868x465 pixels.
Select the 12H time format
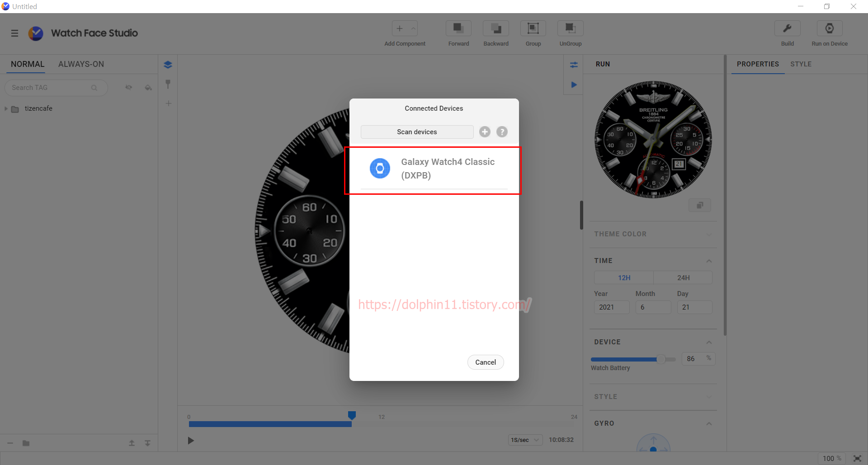coord(624,278)
